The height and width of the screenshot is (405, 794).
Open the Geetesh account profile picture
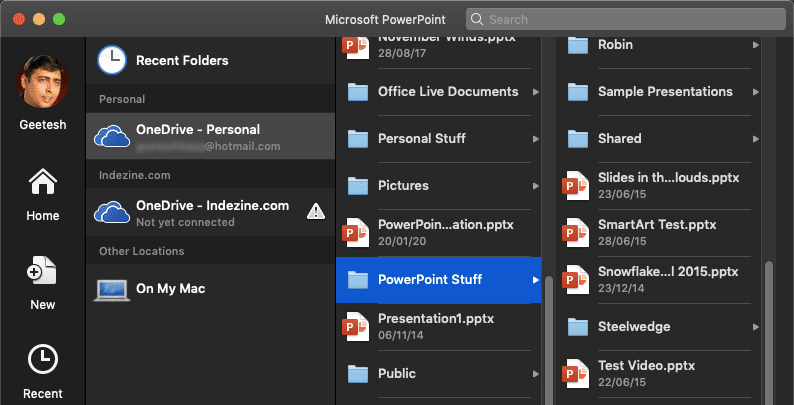point(43,83)
